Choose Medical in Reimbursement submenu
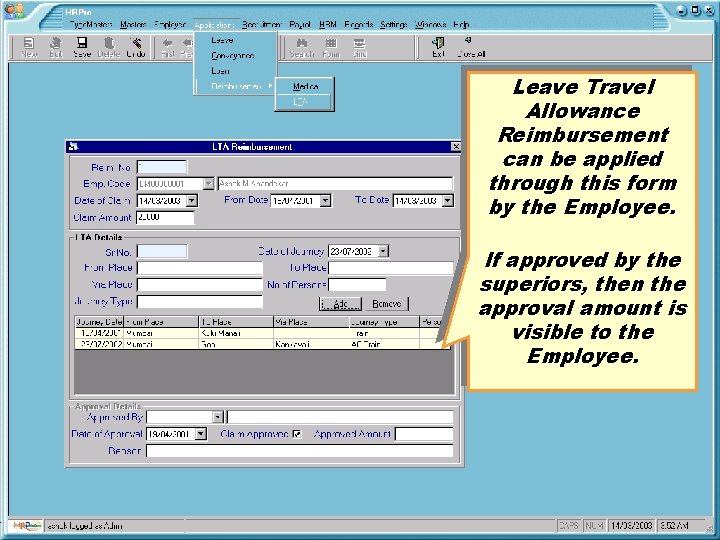The image size is (720, 540). point(305,86)
